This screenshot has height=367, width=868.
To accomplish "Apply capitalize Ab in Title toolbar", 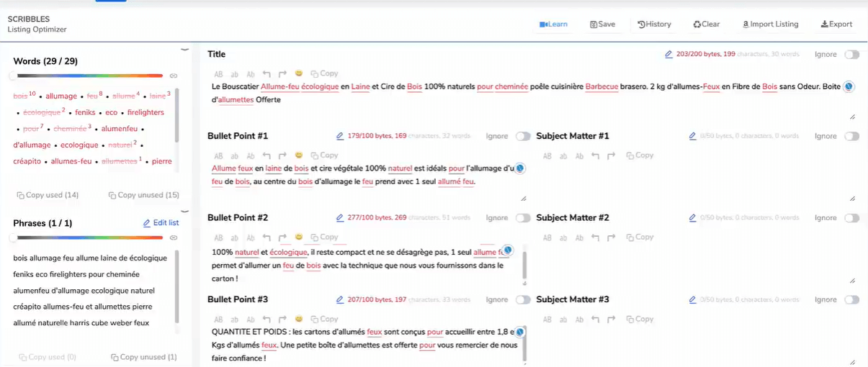I will coord(251,74).
